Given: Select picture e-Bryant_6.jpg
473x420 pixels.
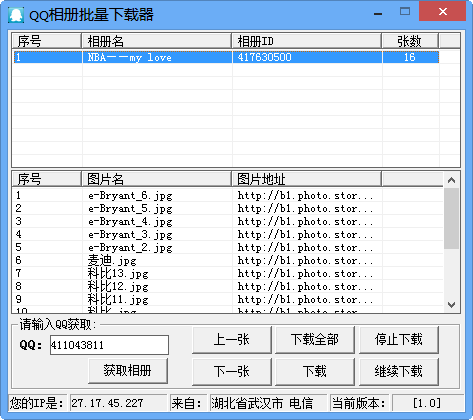Looking at the screenshot, I should [130, 195].
